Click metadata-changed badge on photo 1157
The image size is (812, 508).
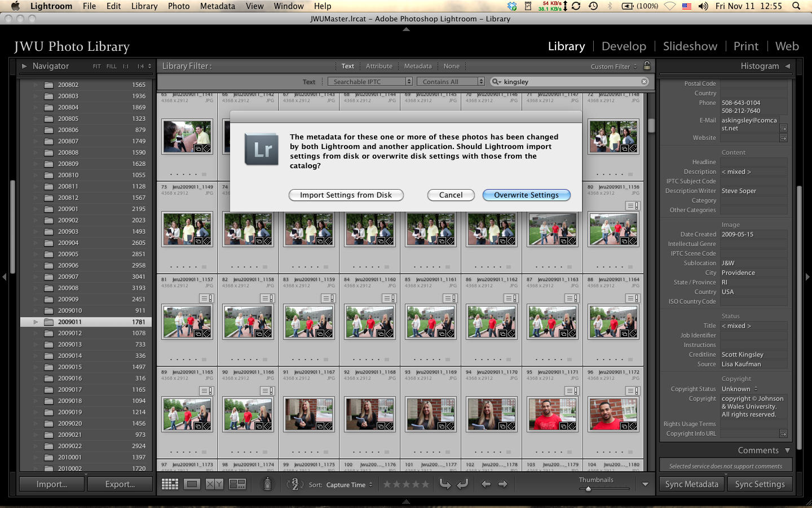(206, 298)
